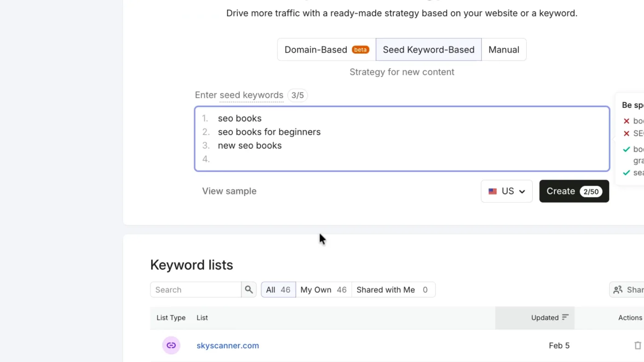Click the seed keywords dotted label
The width and height of the screenshot is (644, 362).
(251, 95)
